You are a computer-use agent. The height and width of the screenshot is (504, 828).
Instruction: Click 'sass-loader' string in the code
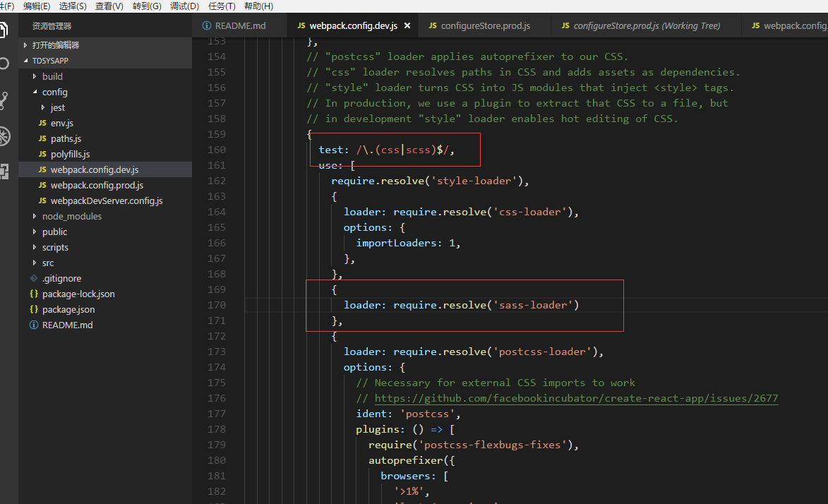(533, 306)
